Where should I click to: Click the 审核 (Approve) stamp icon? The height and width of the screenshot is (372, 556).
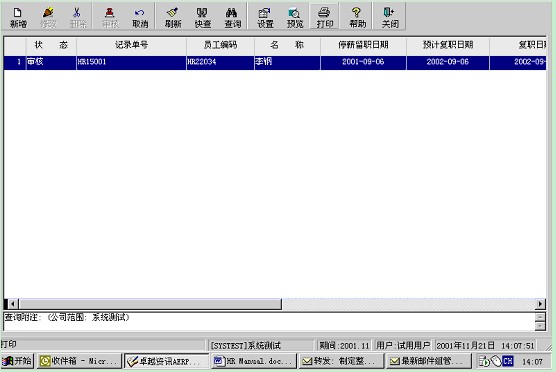110,17
